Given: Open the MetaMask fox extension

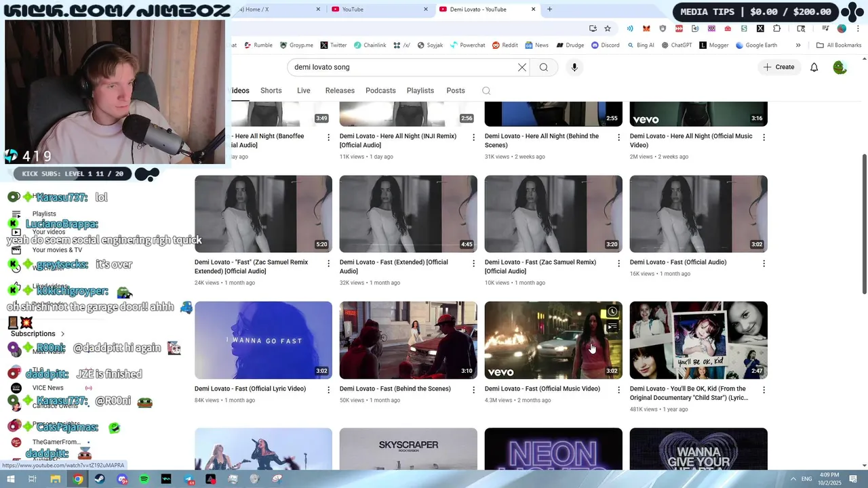Looking at the screenshot, I should click(646, 28).
